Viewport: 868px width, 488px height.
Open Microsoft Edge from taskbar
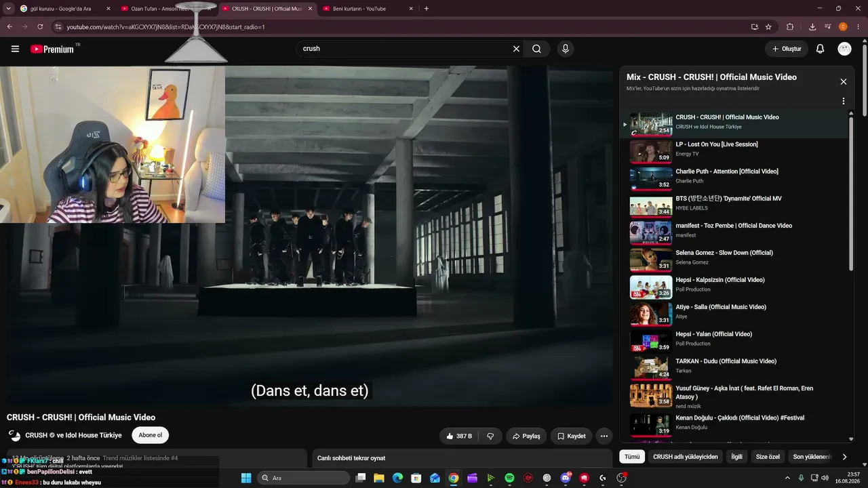[x=397, y=478]
